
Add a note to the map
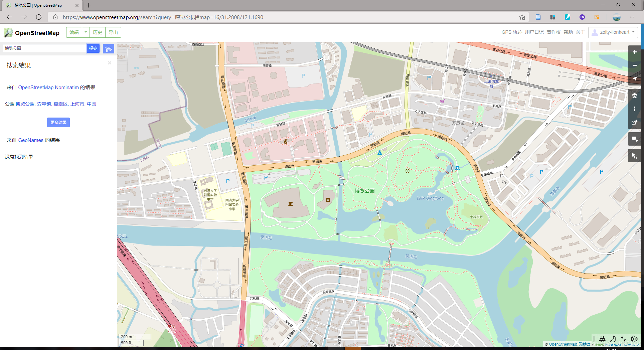[635, 139]
